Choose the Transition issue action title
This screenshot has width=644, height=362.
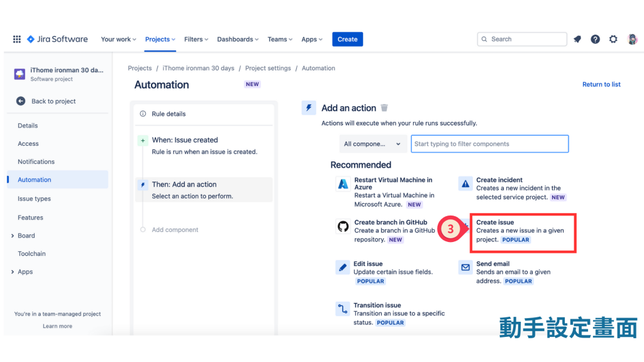(377, 305)
